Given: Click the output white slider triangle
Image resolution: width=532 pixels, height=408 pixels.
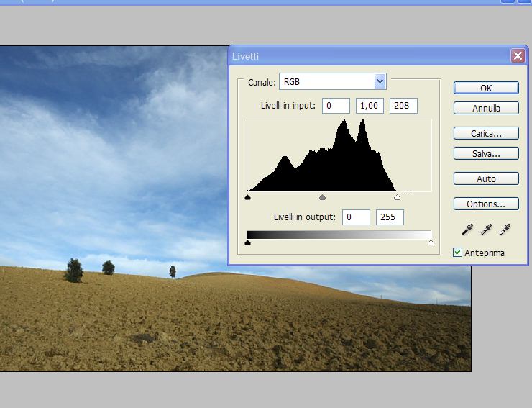Looking at the screenshot, I should click(431, 243).
